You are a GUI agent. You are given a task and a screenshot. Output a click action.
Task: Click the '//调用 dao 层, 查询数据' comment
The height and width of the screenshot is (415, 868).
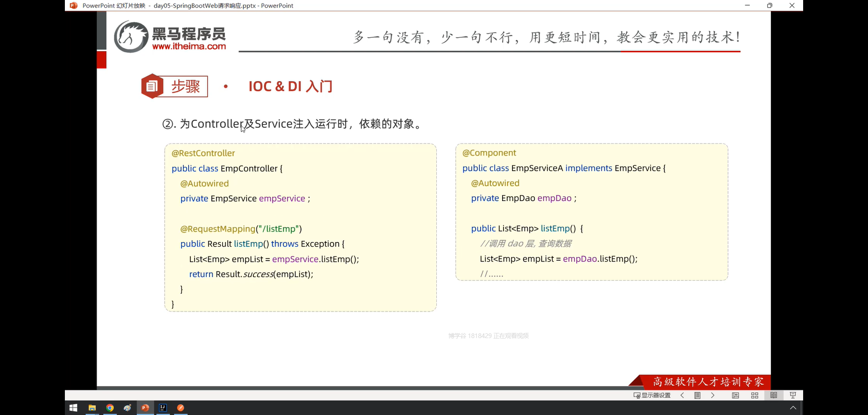pyautogui.click(x=526, y=243)
